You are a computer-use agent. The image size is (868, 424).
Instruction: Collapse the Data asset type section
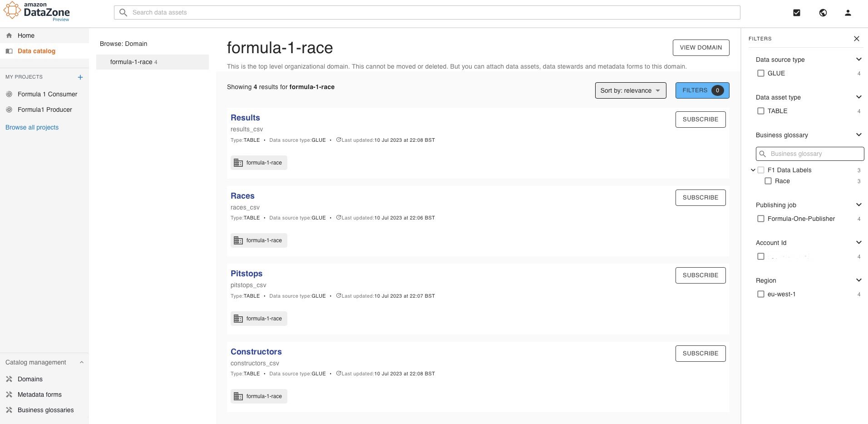858,97
